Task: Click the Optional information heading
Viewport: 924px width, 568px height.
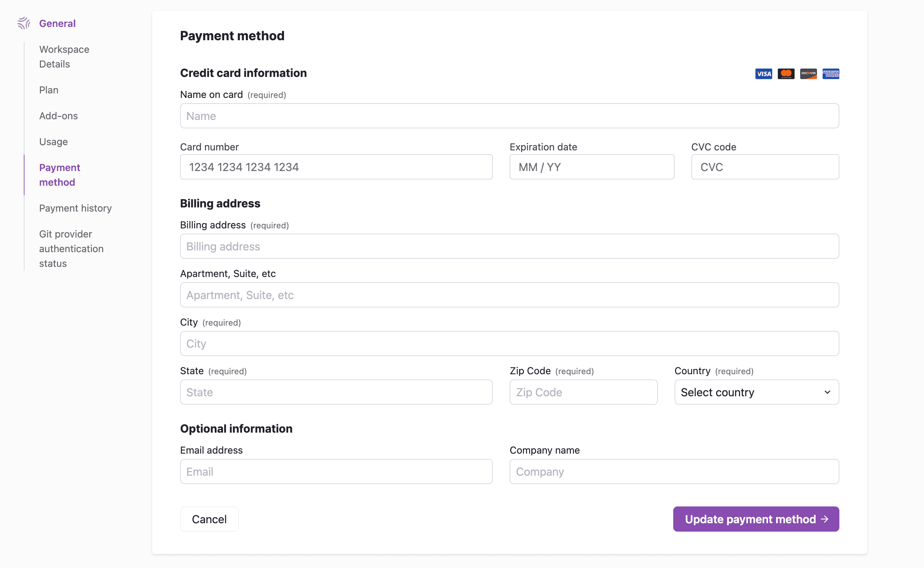Action: pos(236,429)
